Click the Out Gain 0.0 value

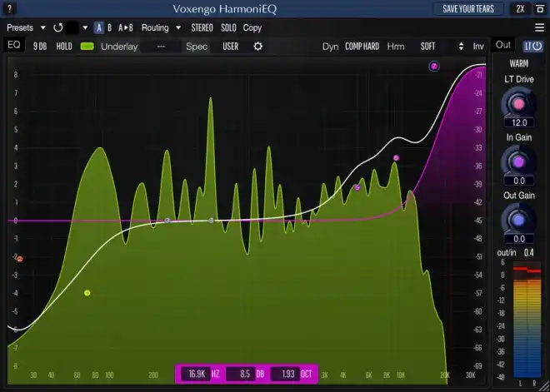519,239
